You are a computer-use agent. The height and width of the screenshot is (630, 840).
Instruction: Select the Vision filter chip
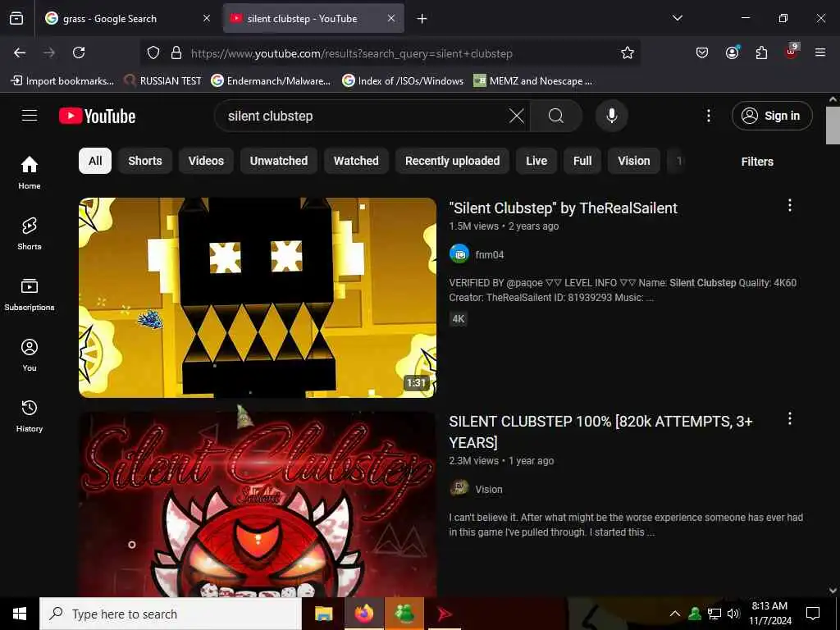point(634,161)
